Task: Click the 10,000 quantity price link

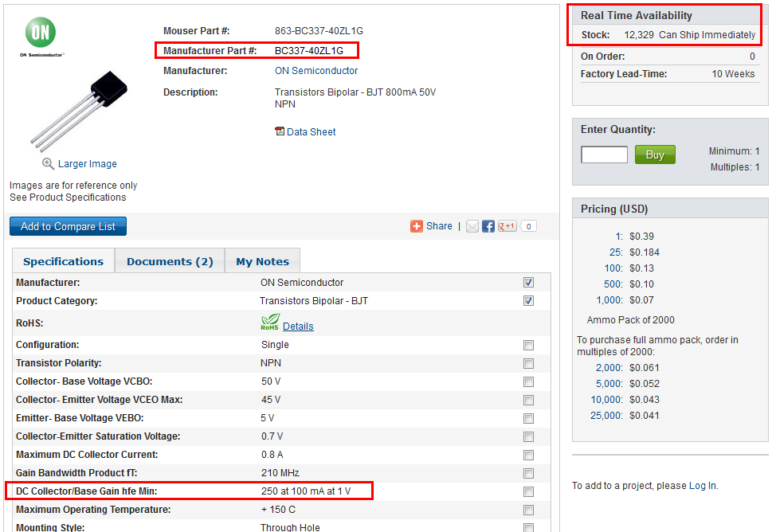Action: click(607, 400)
